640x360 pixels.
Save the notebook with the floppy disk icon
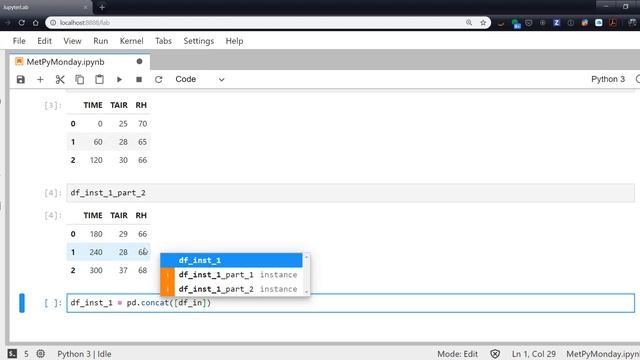(21, 80)
